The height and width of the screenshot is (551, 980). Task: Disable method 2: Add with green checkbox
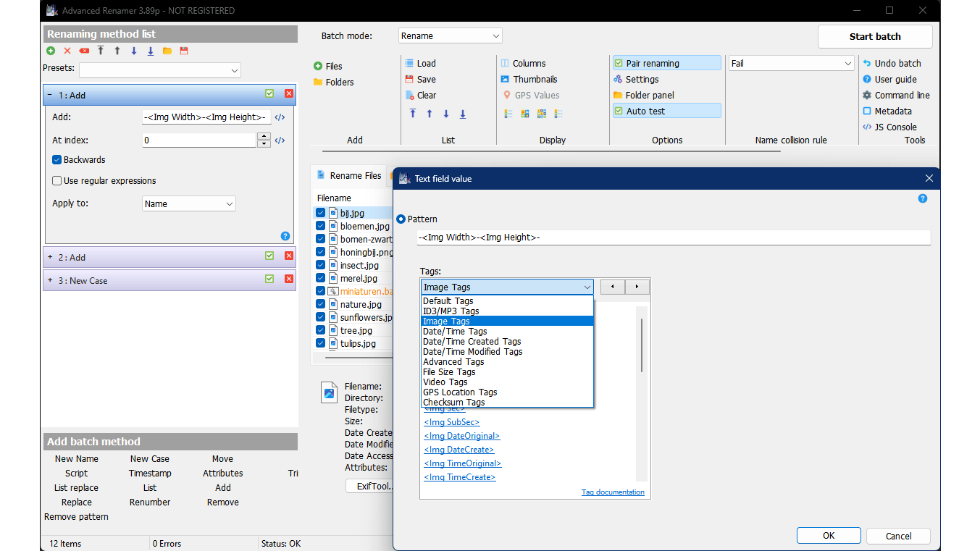[x=269, y=256]
